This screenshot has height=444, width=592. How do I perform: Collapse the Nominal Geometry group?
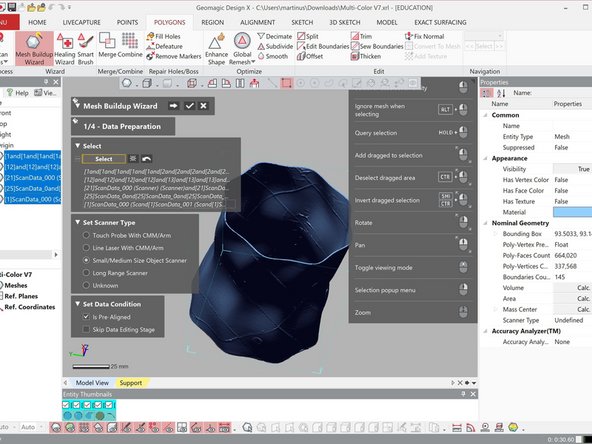(486, 223)
